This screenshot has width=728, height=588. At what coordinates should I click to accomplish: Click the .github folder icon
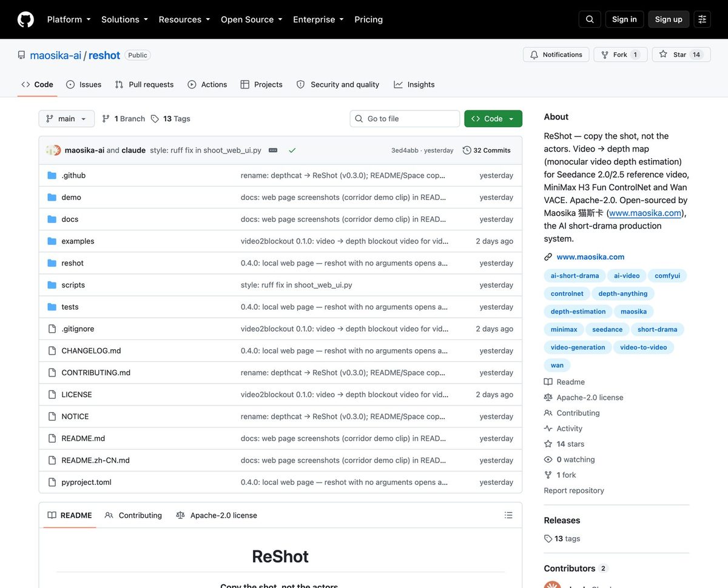[x=52, y=175]
